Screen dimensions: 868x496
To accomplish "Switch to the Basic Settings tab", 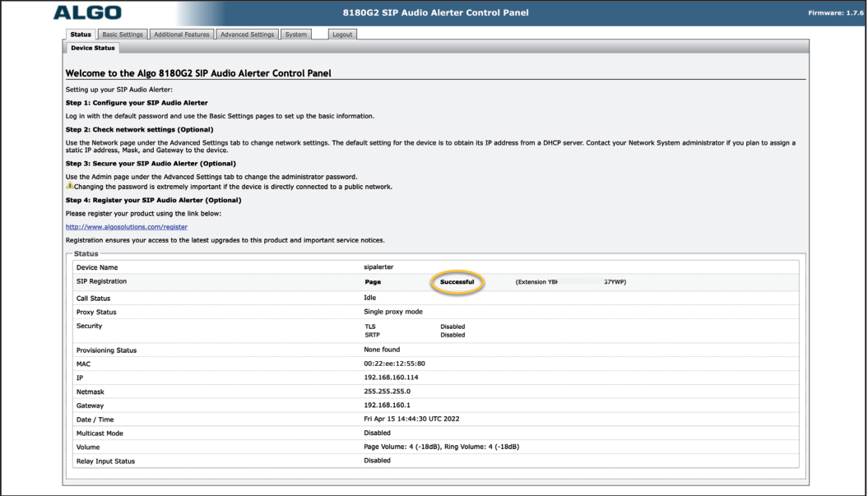I will (x=121, y=34).
